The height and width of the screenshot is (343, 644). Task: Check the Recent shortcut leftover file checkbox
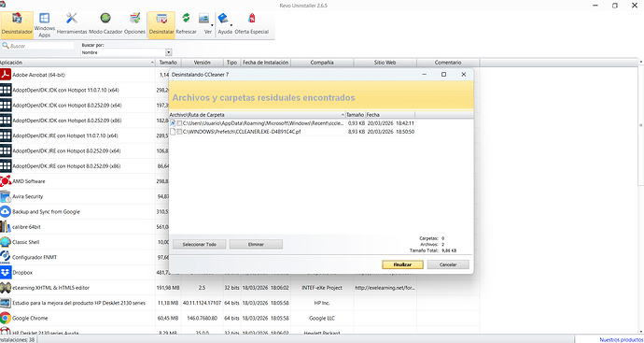pos(179,123)
